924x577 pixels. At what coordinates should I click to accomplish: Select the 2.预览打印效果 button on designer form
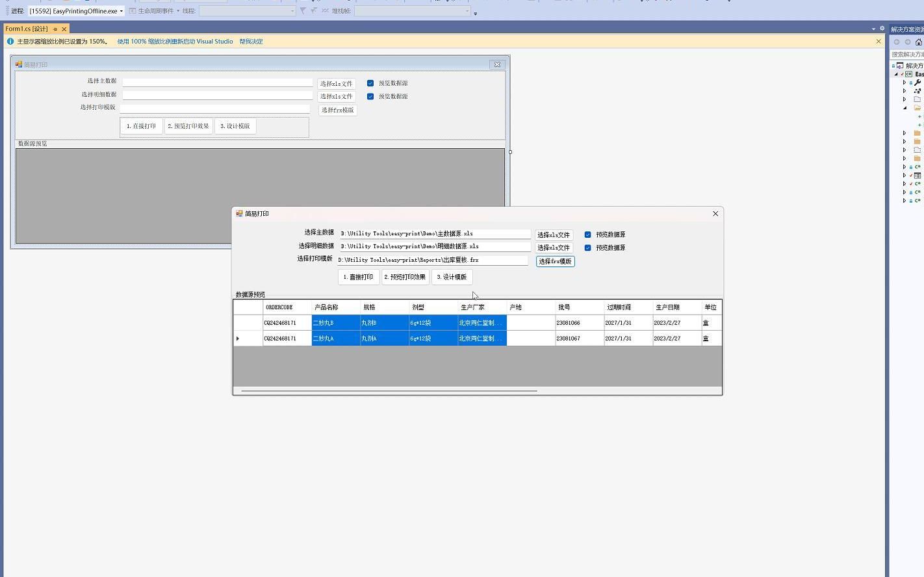[x=188, y=126]
